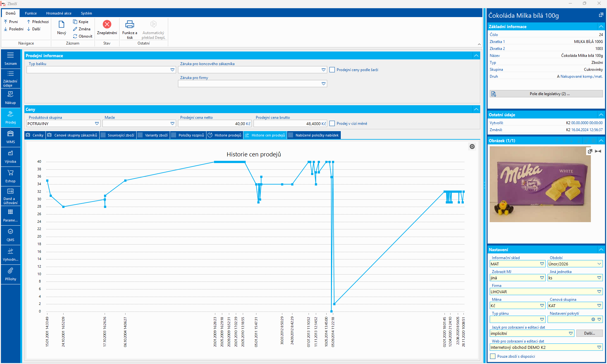Open the Daně a účtování section
Viewport: 607px width, 364px height.
tap(10, 196)
